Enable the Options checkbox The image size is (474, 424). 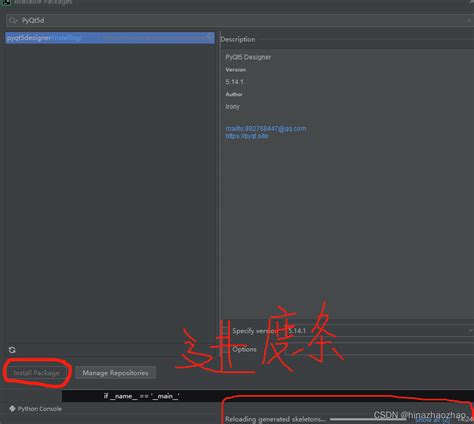(x=225, y=349)
